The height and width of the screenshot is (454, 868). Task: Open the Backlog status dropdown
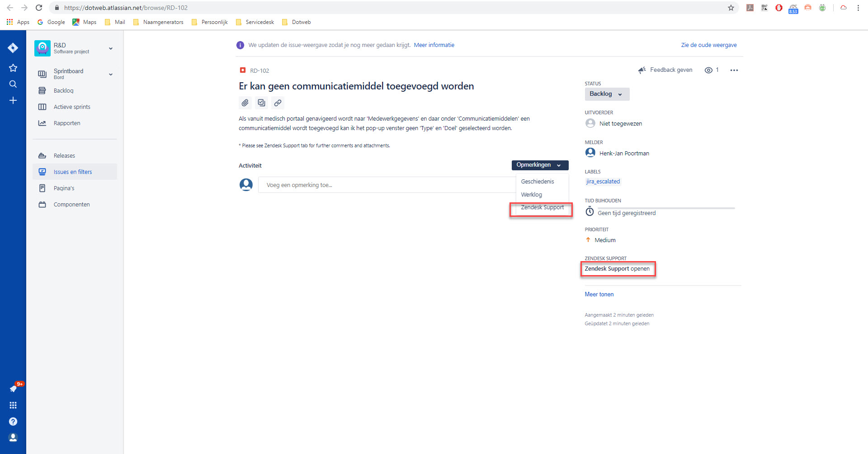(x=607, y=94)
